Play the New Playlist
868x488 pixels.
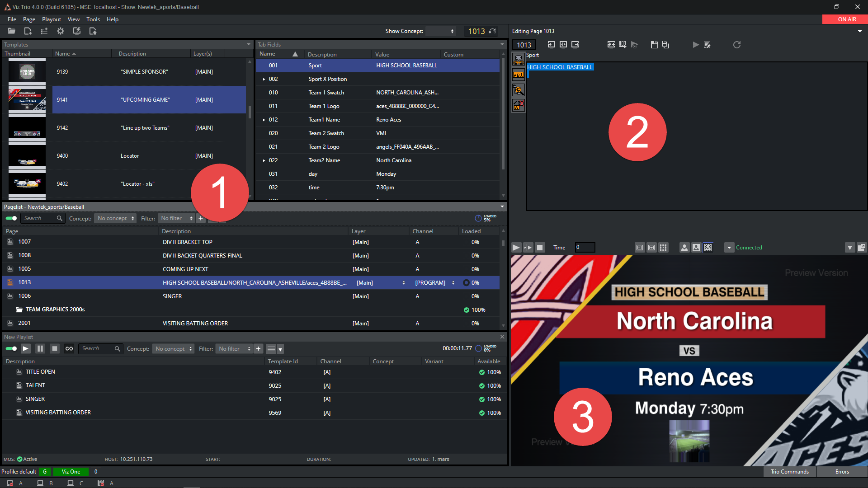[26, 349]
